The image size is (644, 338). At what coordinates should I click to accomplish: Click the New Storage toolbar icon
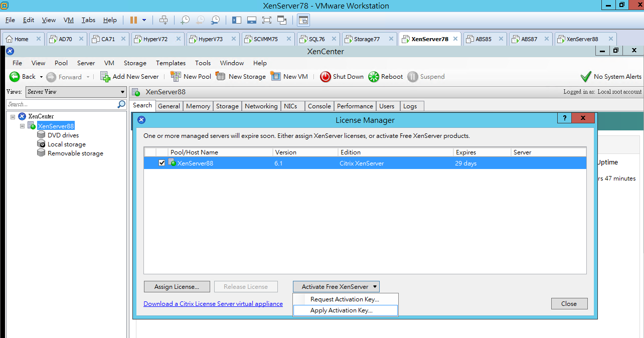221,77
